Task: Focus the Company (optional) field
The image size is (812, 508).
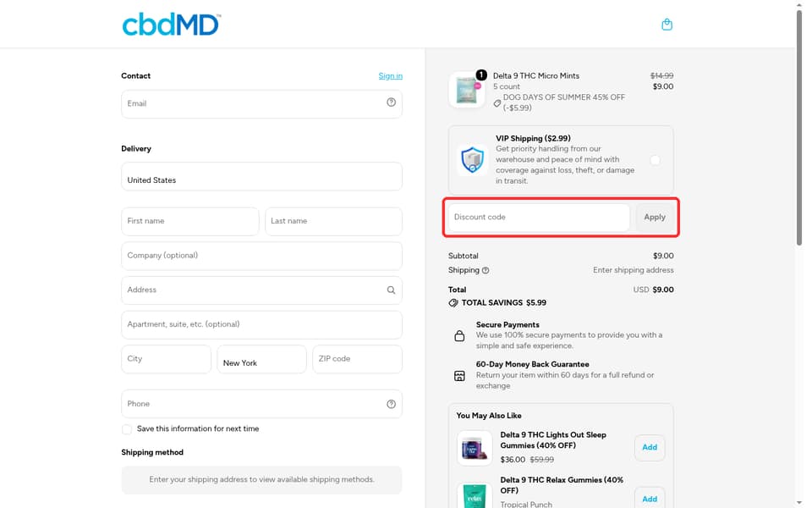Action: [261, 256]
